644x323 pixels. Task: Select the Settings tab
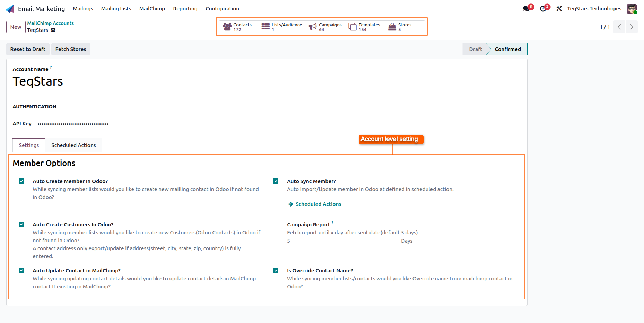[29, 145]
